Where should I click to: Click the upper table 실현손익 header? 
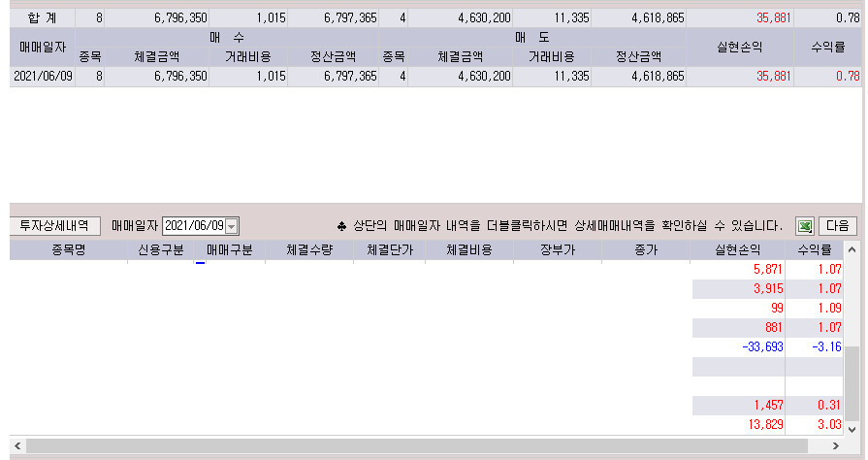coord(740,48)
